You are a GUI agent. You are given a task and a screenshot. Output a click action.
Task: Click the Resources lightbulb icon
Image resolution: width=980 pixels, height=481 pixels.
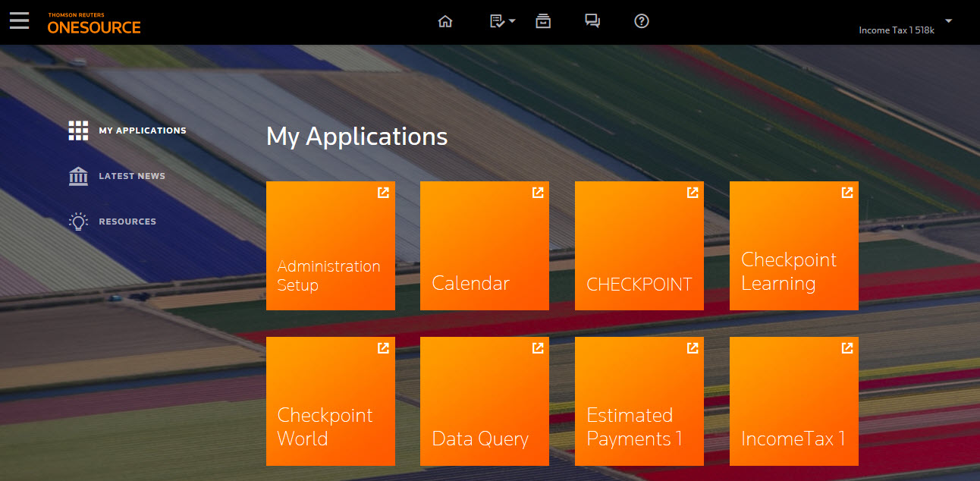pyautogui.click(x=78, y=222)
